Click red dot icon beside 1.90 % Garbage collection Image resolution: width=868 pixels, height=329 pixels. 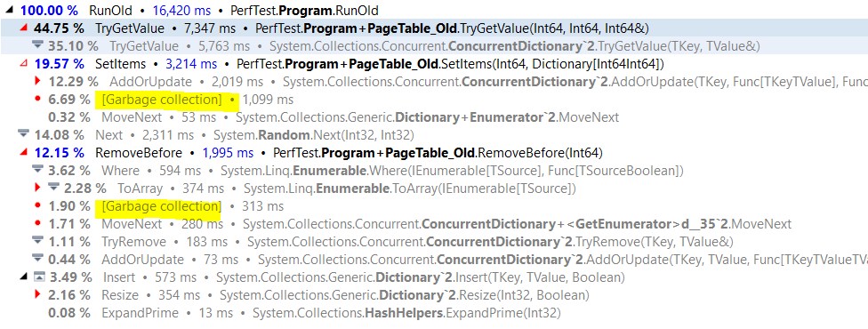[x=37, y=205]
